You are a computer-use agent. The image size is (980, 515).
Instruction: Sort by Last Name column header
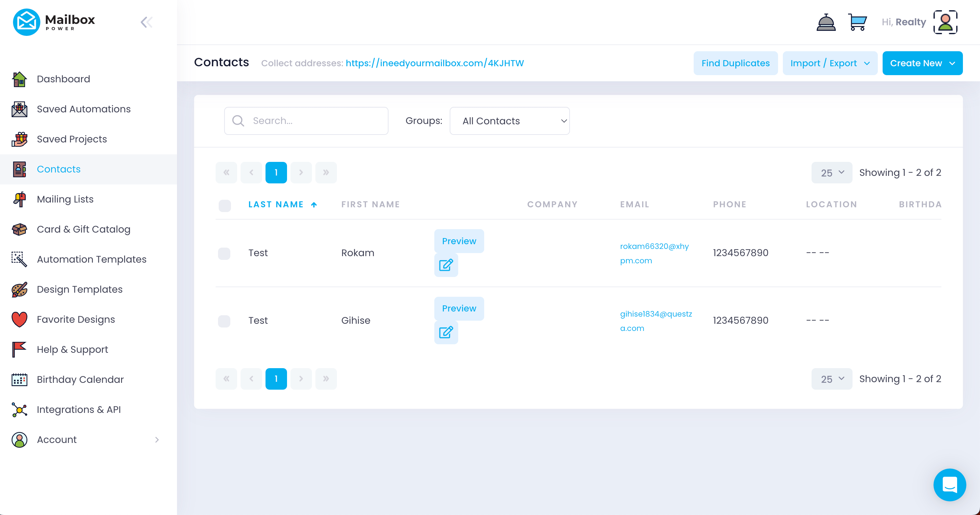tap(276, 205)
